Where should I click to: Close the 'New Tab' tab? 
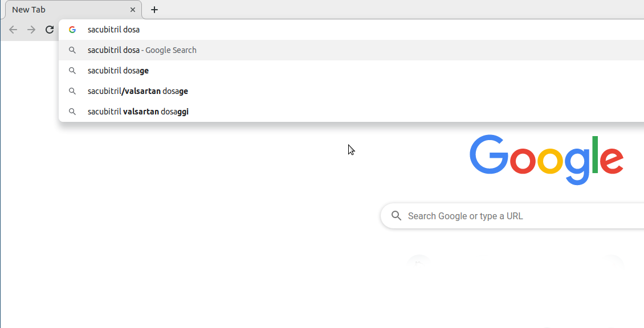pos(133,9)
